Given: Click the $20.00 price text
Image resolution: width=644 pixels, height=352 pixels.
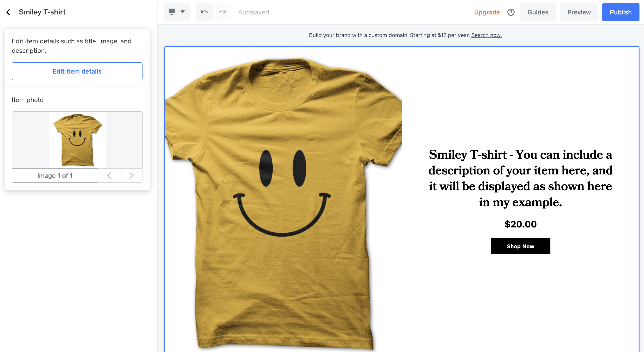Looking at the screenshot, I should point(520,224).
